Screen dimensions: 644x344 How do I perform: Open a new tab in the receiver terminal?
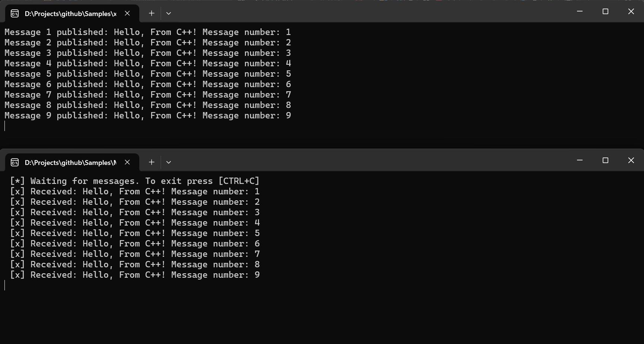pos(152,162)
